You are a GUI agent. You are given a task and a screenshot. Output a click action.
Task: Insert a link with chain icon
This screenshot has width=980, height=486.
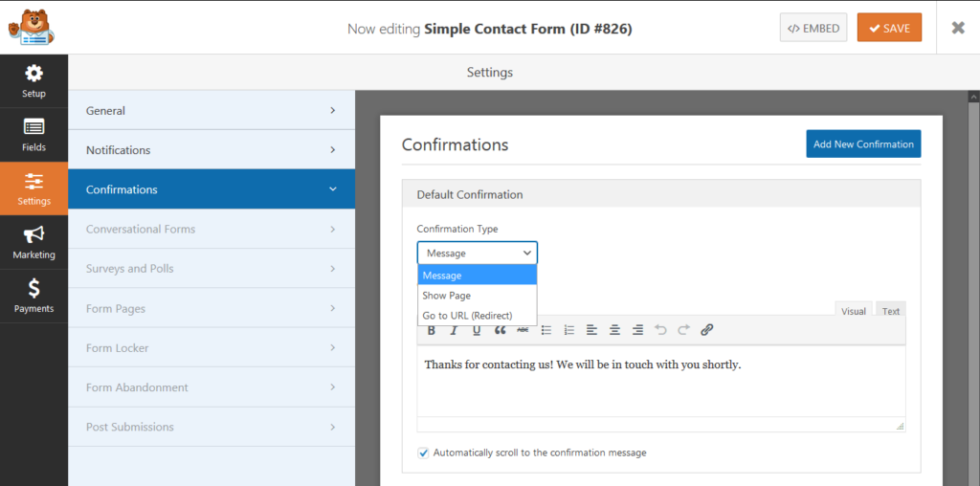[707, 330]
